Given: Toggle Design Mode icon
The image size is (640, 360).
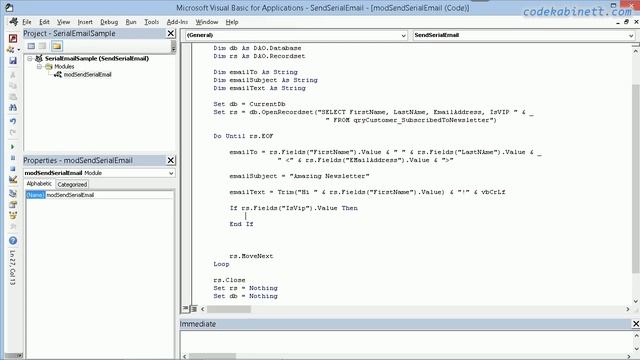Looking at the screenshot, I should point(13,179).
